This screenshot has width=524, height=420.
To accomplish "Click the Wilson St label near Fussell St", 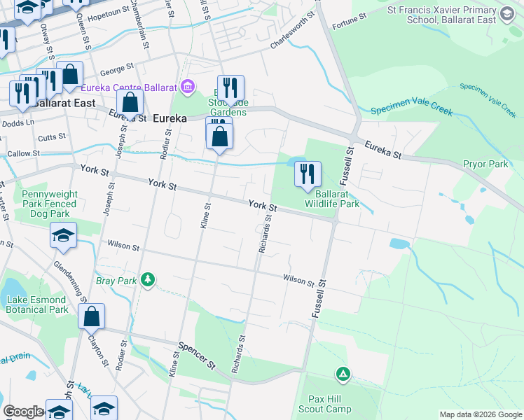I will [x=298, y=281].
